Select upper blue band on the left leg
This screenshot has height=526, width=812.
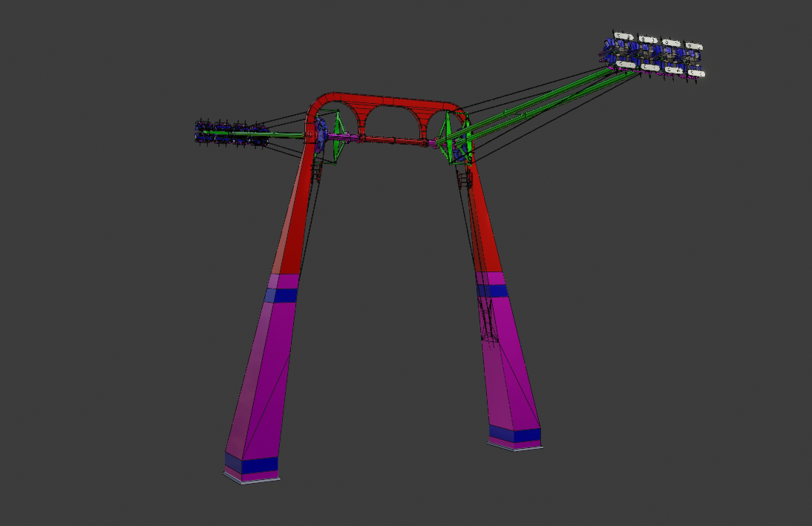point(281,295)
